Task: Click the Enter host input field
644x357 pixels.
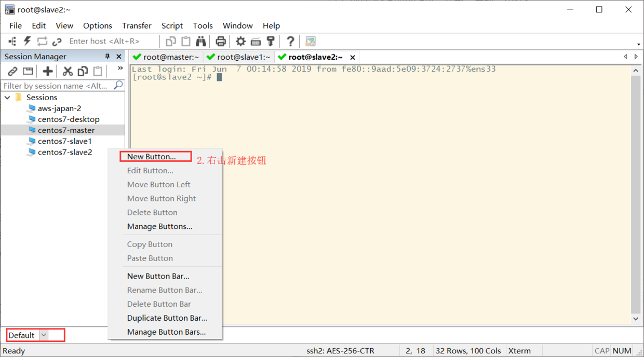Action: click(112, 41)
